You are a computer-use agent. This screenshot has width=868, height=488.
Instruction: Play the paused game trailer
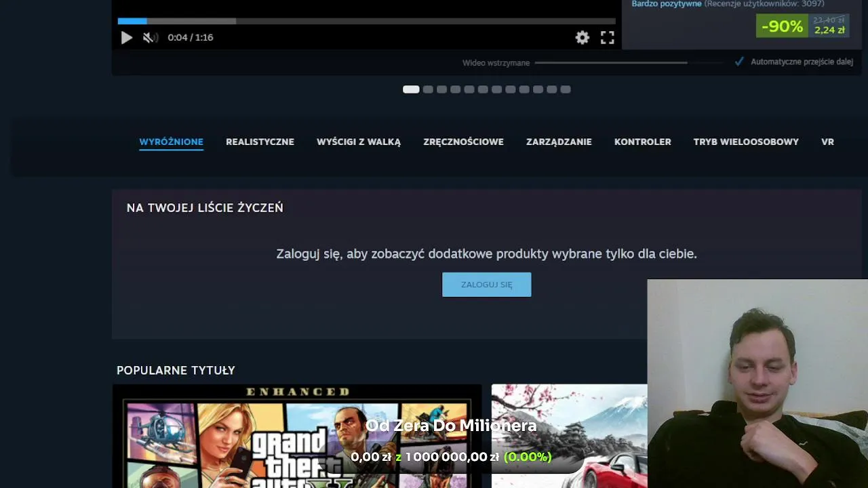point(127,38)
